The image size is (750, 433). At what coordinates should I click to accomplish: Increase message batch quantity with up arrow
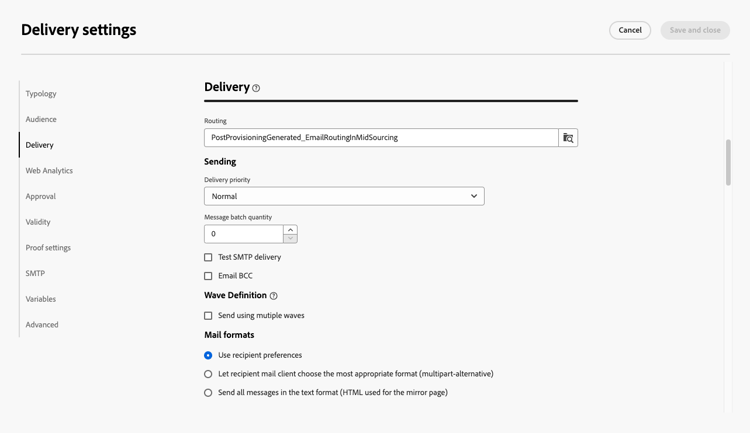290,229
